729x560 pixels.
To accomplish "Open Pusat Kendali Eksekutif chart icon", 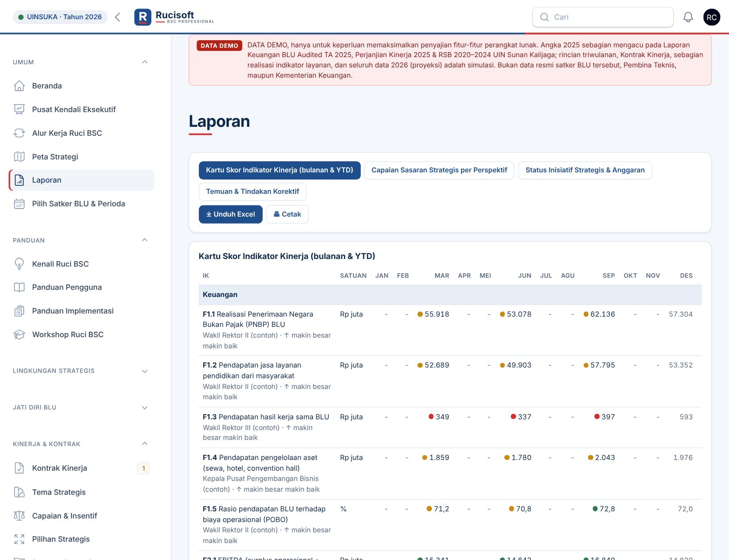I will coord(19,109).
